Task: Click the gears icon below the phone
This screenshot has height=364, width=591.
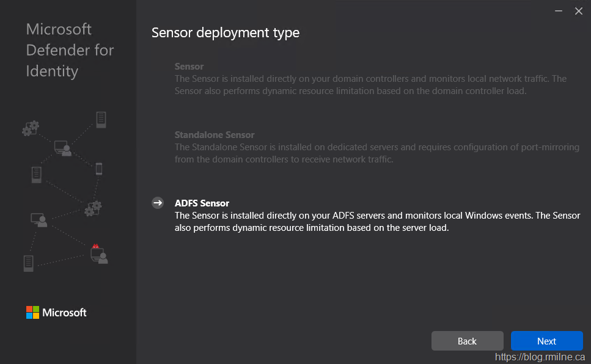Action: pos(93,208)
